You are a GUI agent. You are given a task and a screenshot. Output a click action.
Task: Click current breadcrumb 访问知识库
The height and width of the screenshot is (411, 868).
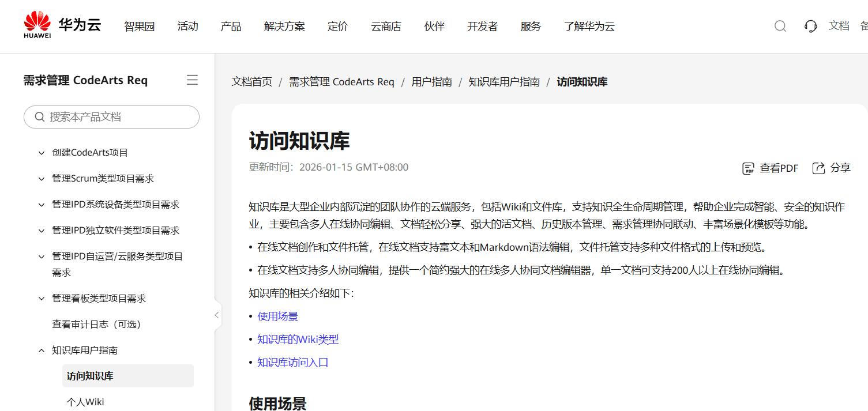coord(582,82)
